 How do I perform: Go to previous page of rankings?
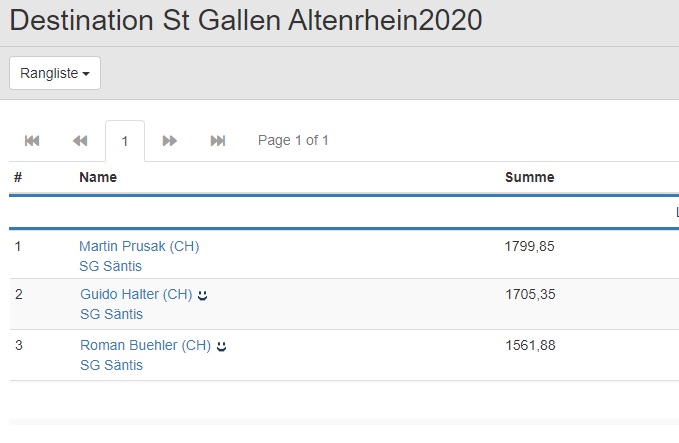80,141
